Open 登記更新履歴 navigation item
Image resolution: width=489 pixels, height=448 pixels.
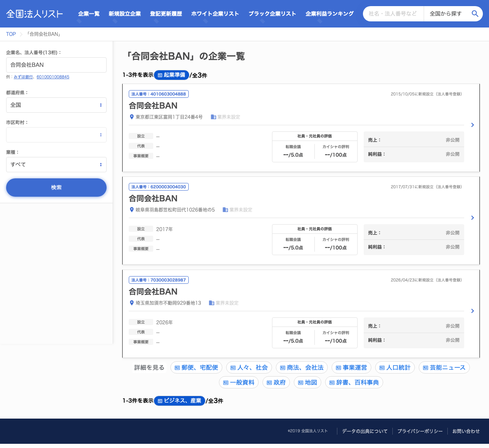coord(166,14)
